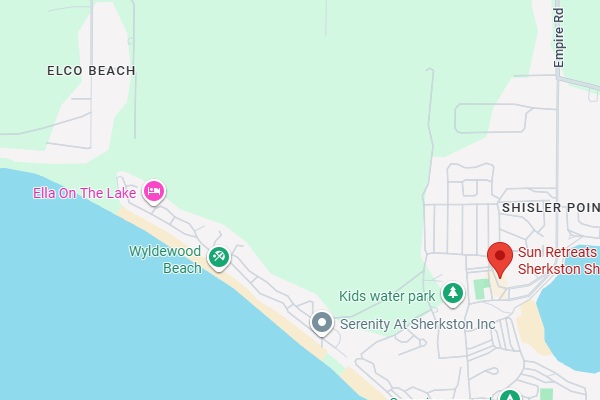This screenshot has width=600, height=400.
Task: Click the Wyldewood Beach text label
Action: [165, 260]
